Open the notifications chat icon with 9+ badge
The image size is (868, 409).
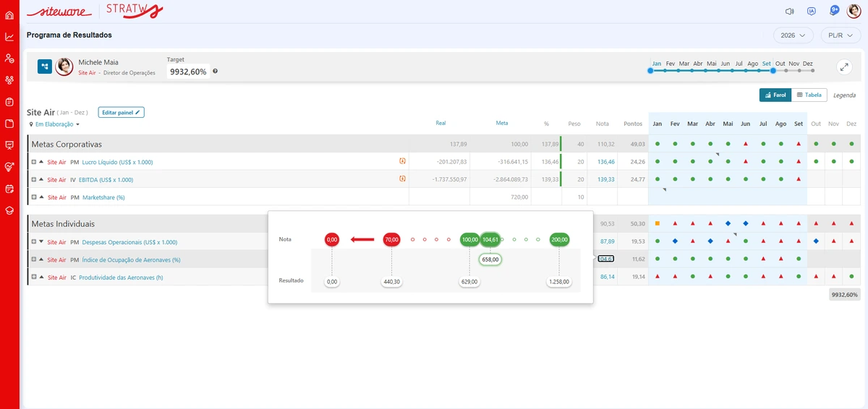point(834,11)
